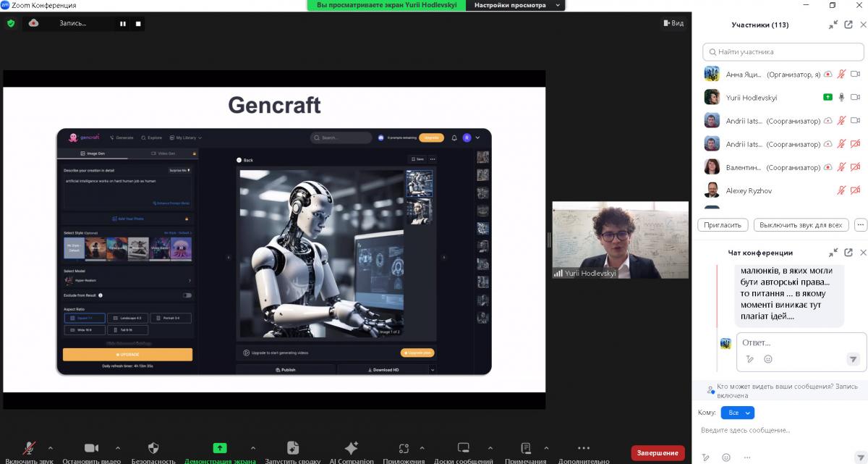
Task: Toggle muted microphone for Анна Яци
Action: (841, 75)
